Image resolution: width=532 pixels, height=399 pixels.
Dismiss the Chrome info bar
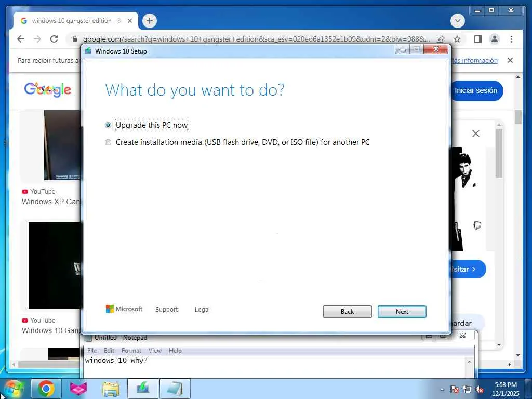point(510,60)
